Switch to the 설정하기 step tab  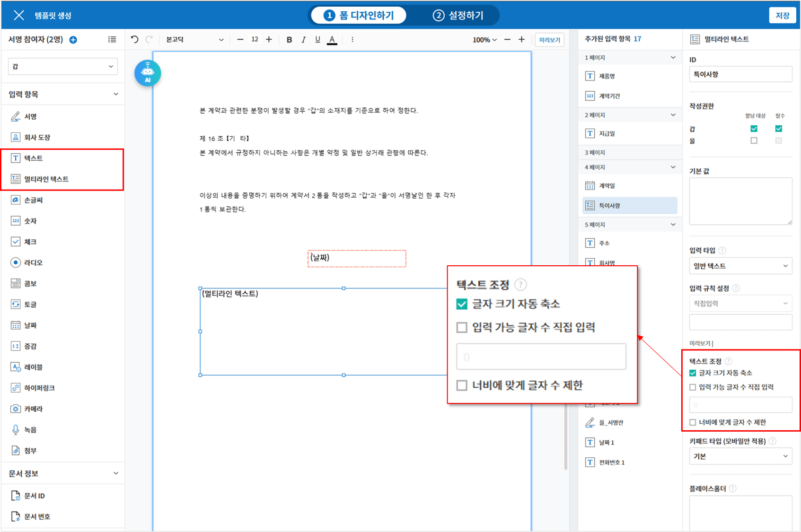tap(458, 15)
